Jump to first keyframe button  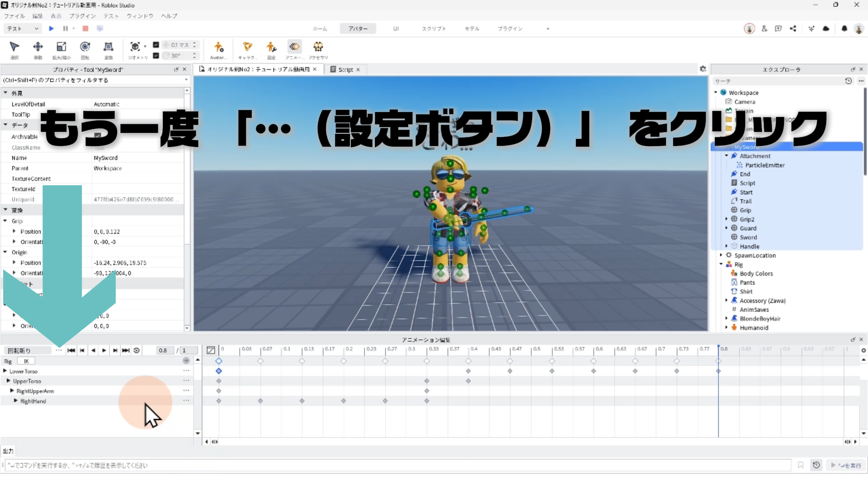[x=71, y=350]
